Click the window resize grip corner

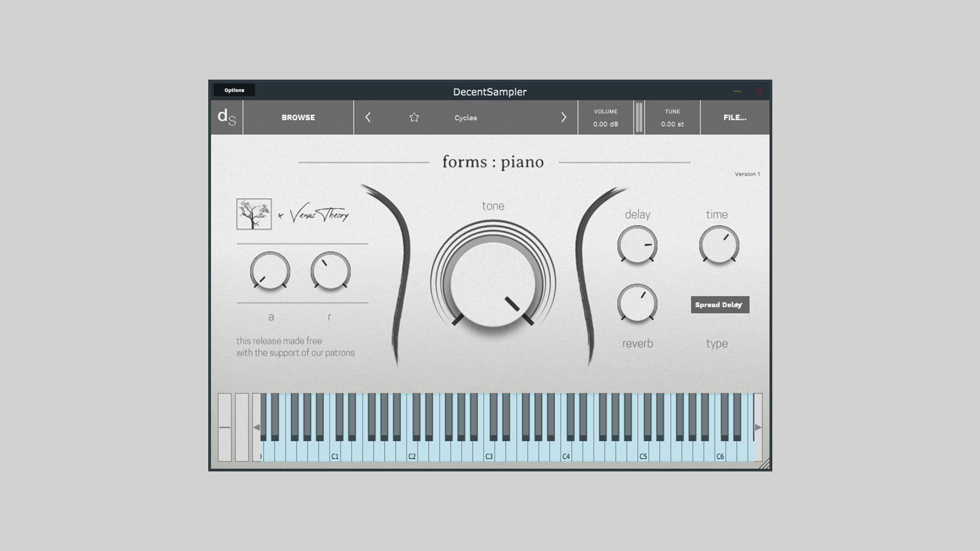point(764,463)
